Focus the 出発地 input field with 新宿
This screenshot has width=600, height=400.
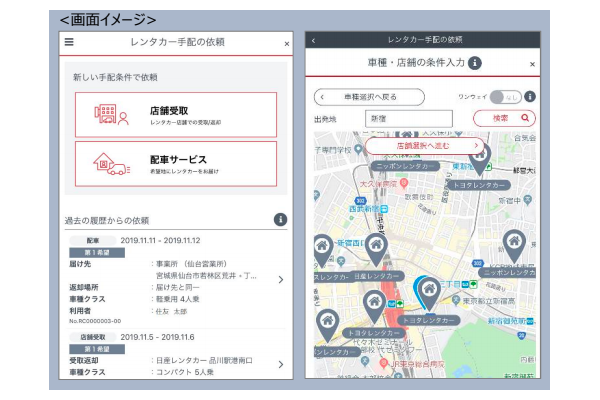pyautogui.click(x=409, y=119)
